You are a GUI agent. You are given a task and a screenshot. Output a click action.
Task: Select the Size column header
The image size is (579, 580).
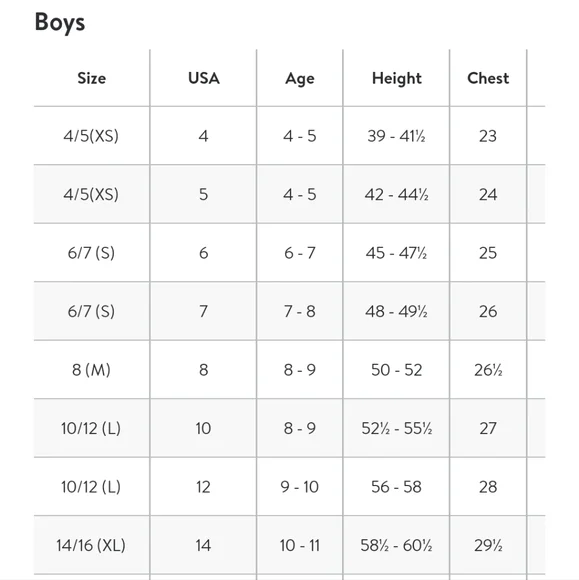point(92,78)
